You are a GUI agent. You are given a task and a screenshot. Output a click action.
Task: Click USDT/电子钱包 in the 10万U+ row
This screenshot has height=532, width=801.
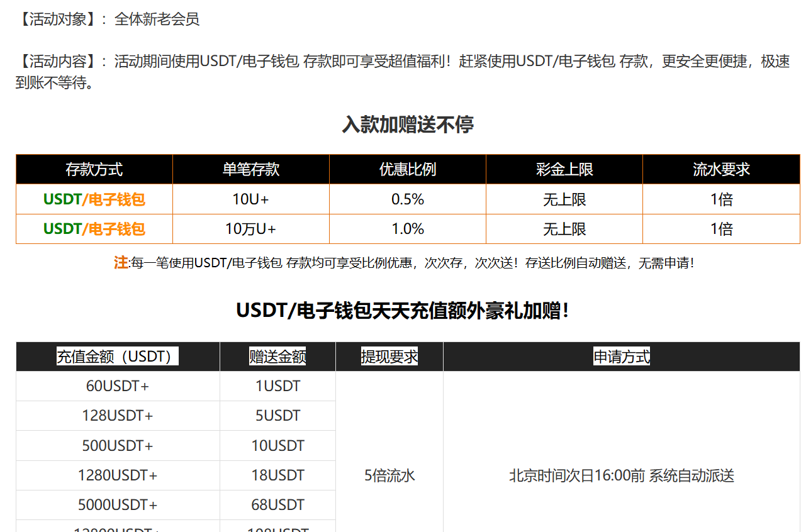tap(94, 229)
